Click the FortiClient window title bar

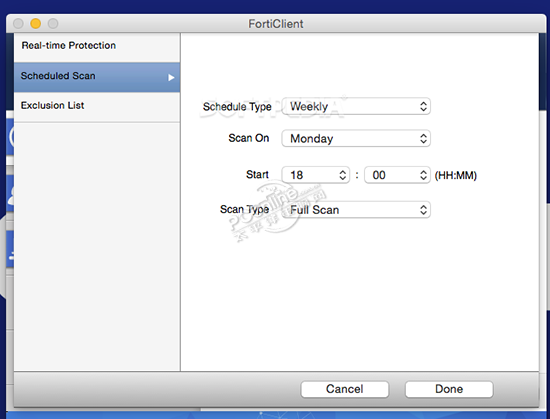[276, 23]
